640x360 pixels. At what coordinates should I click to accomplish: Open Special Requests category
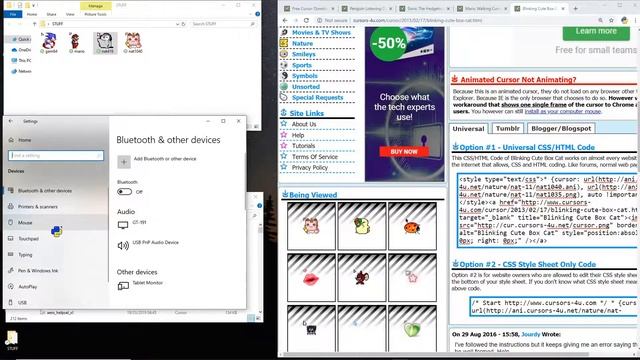318,98
